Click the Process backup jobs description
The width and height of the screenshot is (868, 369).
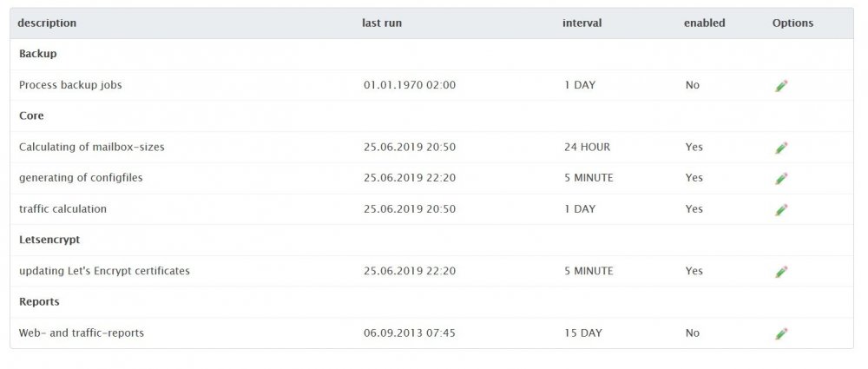(x=76, y=85)
